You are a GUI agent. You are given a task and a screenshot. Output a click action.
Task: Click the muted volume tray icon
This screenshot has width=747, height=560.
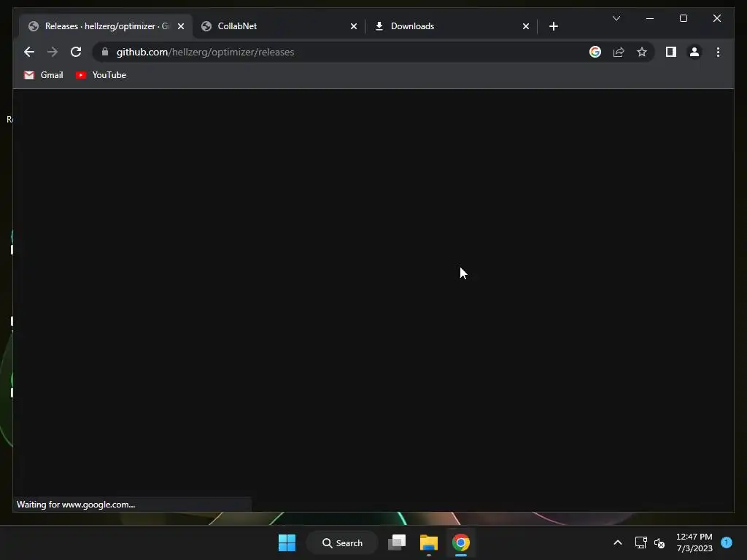[659, 542]
